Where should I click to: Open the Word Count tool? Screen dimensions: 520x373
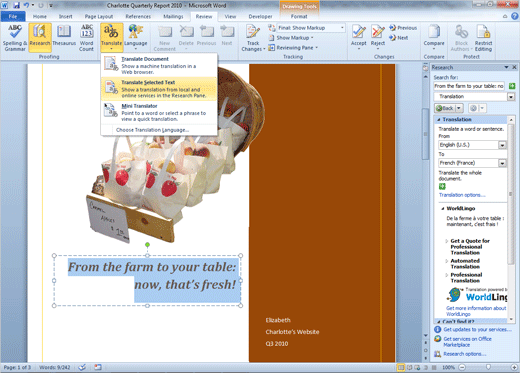(x=87, y=38)
